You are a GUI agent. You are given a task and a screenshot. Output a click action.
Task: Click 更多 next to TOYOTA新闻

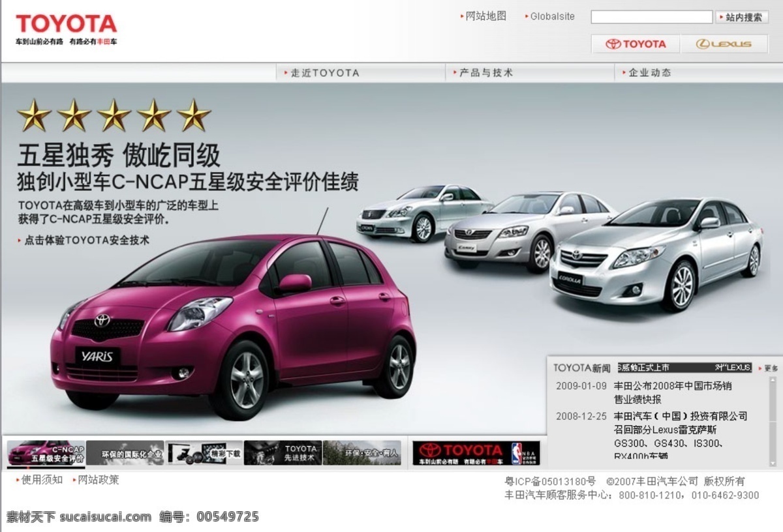pyautogui.click(x=770, y=368)
